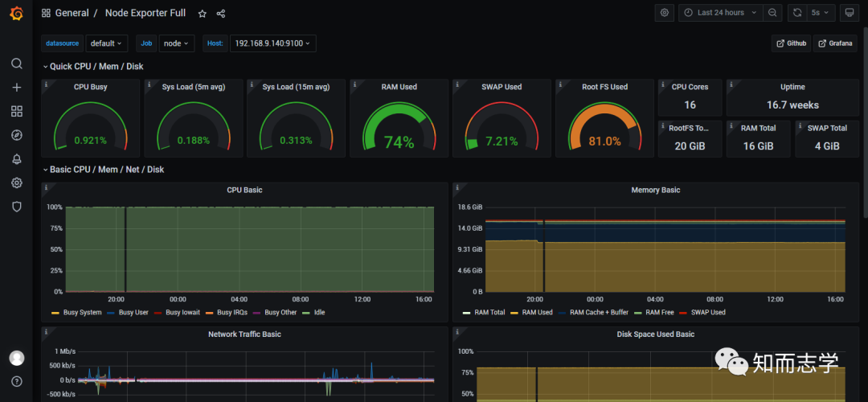Change color of SWAP Used legend swatch
This screenshot has width=868, height=402.
tap(682, 312)
